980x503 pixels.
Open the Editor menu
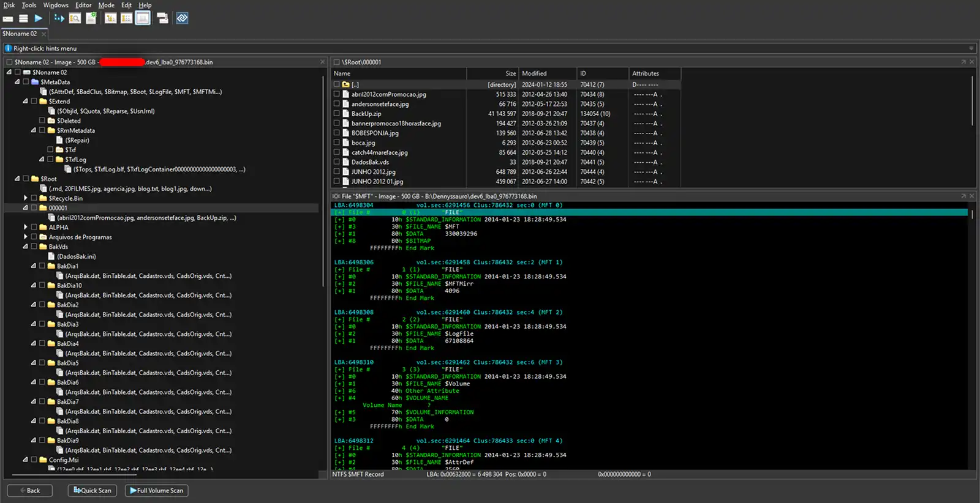pos(83,5)
